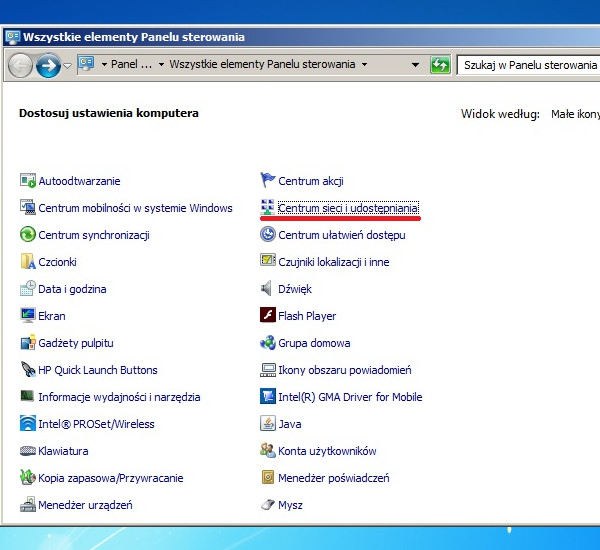Open Centrum sieci i udostępniania link
600x550 pixels.
348,208
